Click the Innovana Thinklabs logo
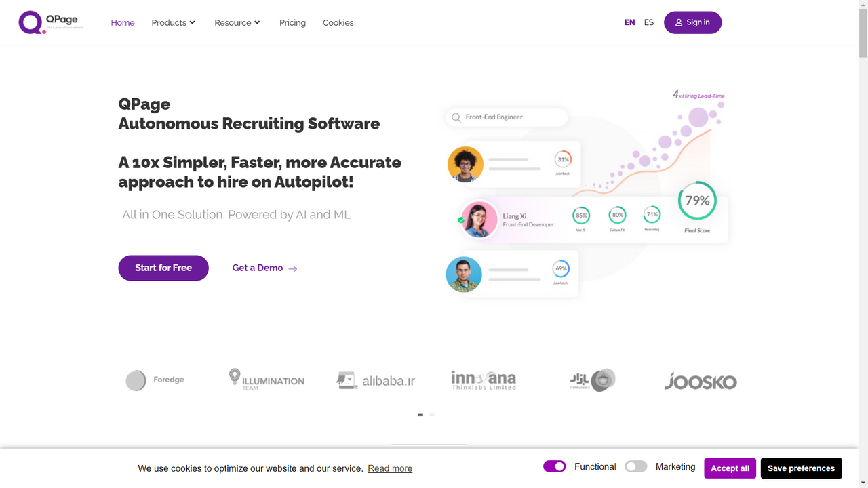Image resolution: width=868 pixels, height=488 pixels. [x=484, y=380]
